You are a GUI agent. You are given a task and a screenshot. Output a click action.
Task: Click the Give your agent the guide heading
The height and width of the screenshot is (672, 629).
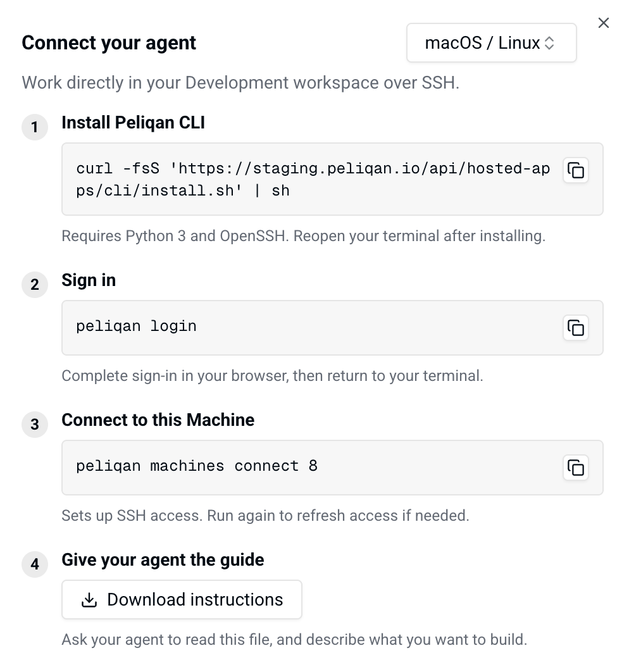coord(163,560)
